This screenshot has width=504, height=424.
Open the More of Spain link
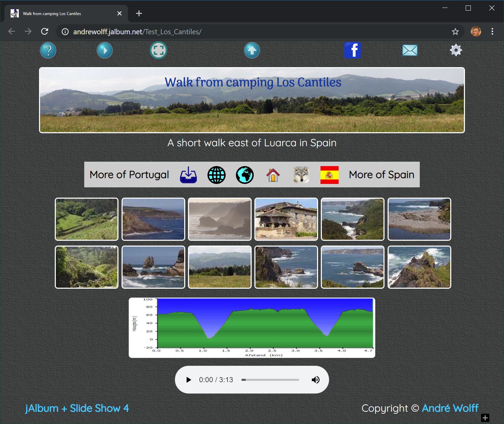(x=381, y=175)
